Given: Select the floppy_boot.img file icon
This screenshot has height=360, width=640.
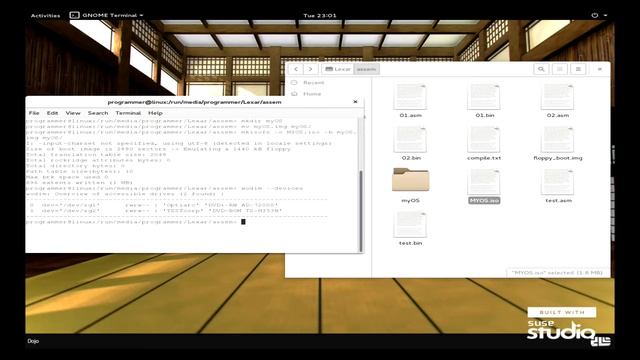Looking at the screenshot, I should click(558, 140).
